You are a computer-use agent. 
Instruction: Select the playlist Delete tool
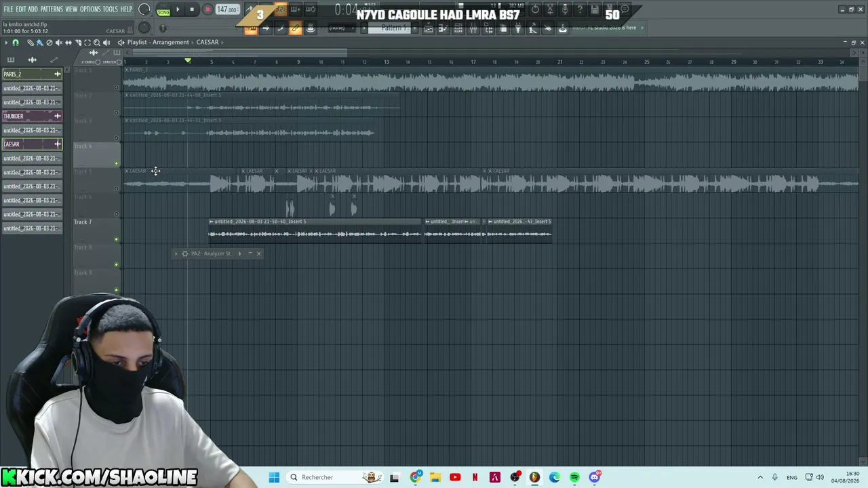49,43
